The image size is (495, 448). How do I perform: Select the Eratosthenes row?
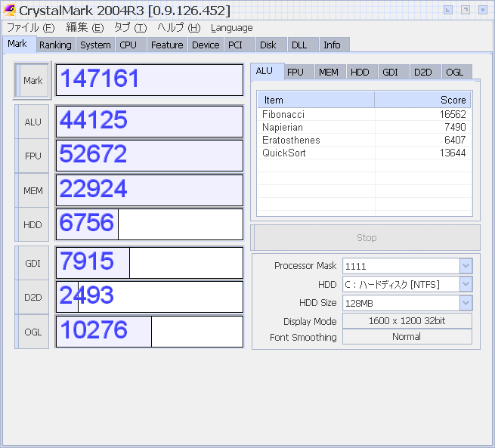364,140
